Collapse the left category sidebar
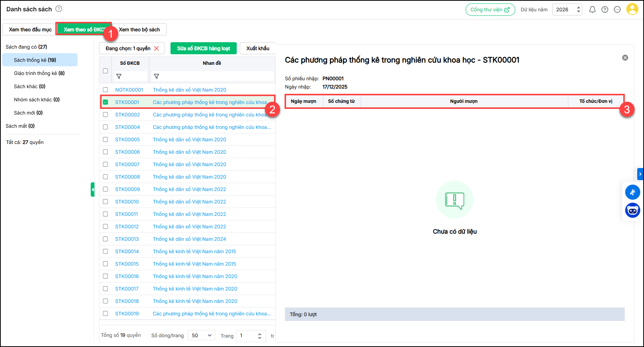The height and width of the screenshot is (347, 644). coord(93,190)
